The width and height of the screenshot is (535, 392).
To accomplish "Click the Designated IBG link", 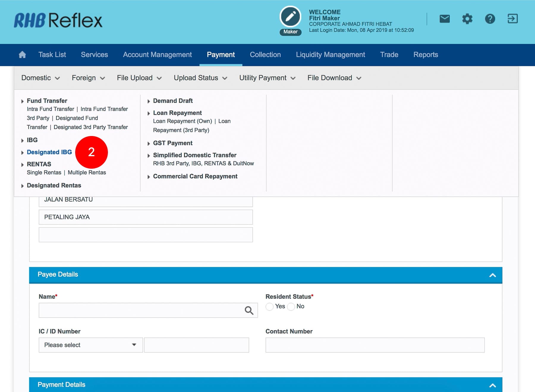I will click(49, 152).
